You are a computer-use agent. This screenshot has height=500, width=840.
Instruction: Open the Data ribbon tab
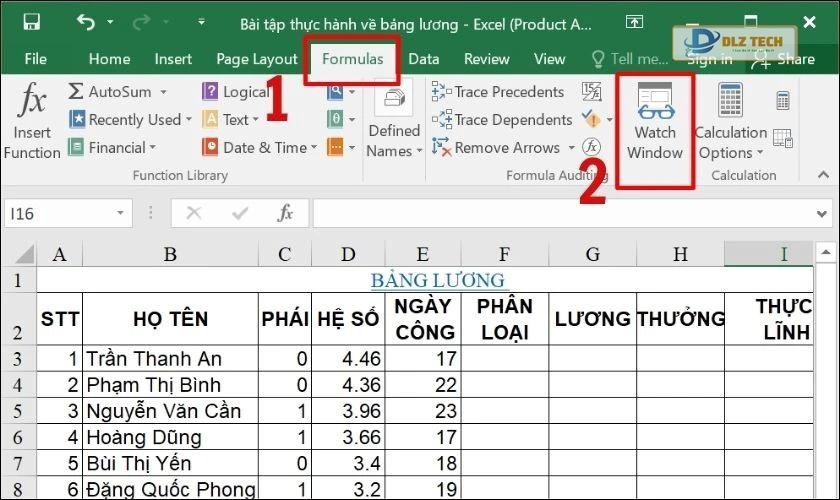click(423, 59)
